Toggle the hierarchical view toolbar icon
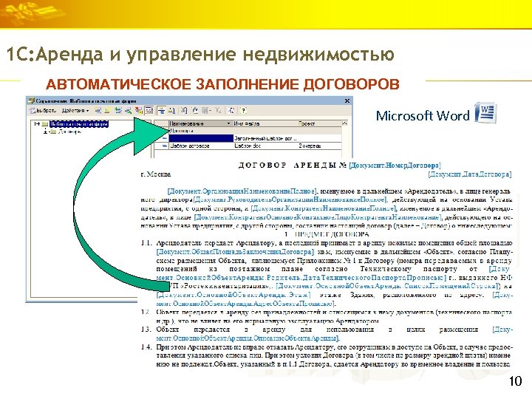Screen dimensions: 532x399 [x=149, y=111]
